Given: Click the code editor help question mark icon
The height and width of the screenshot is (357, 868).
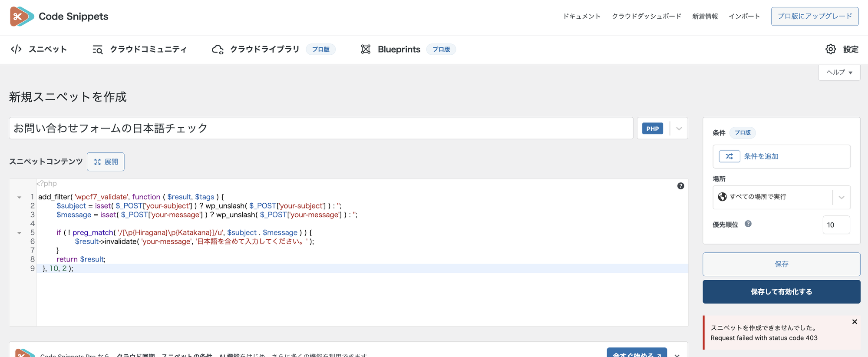Looking at the screenshot, I should 680,186.
